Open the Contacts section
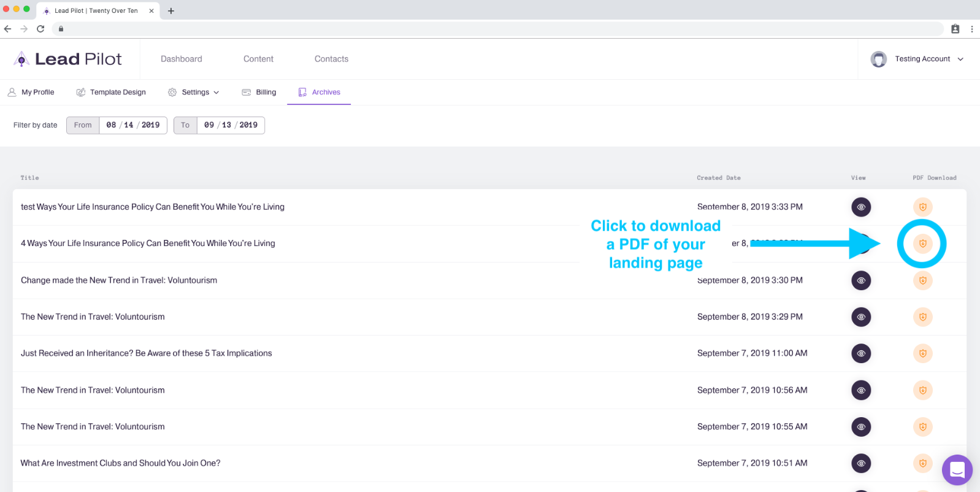 click(x=331, y=59)
